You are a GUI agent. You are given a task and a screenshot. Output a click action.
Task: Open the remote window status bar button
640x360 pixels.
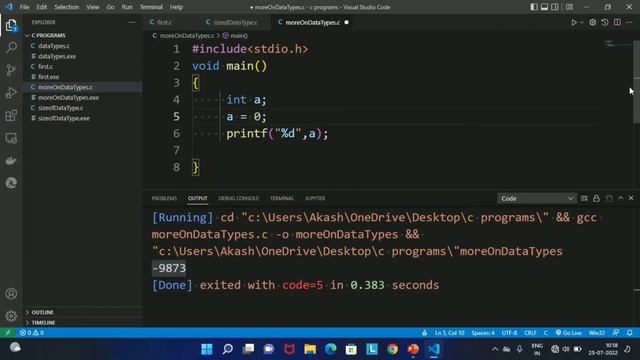pos(8,333)
